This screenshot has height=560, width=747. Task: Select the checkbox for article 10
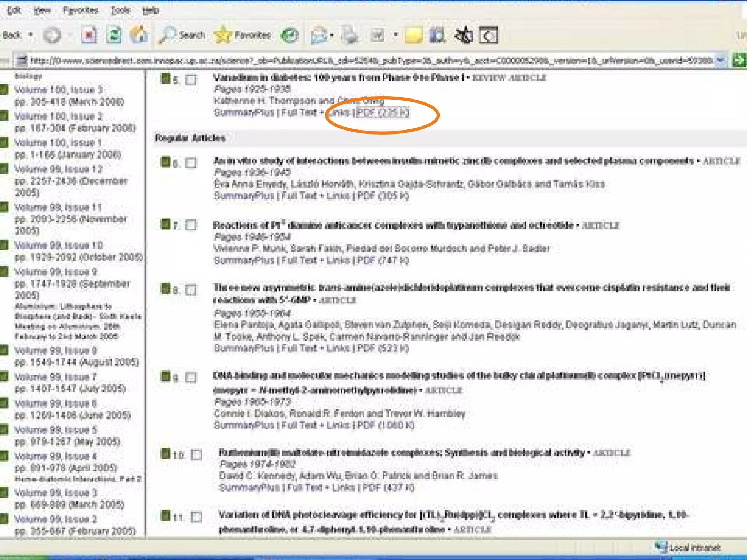coord(197,455)
